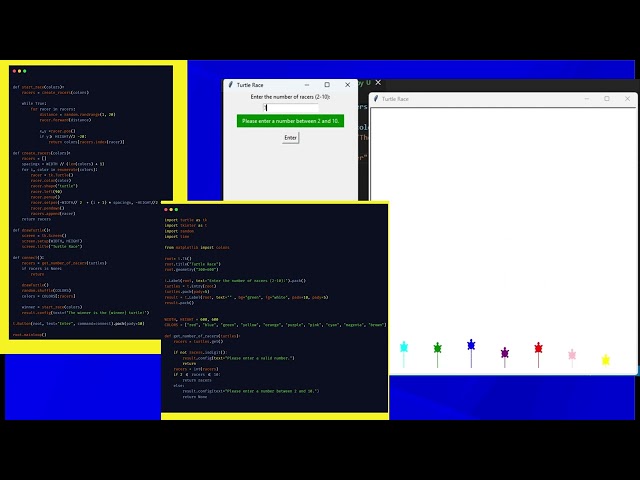This screenshot has height=480, width=640.
Task: Click 'def create_racers(colors):' code line
Action: click(41, 153)
